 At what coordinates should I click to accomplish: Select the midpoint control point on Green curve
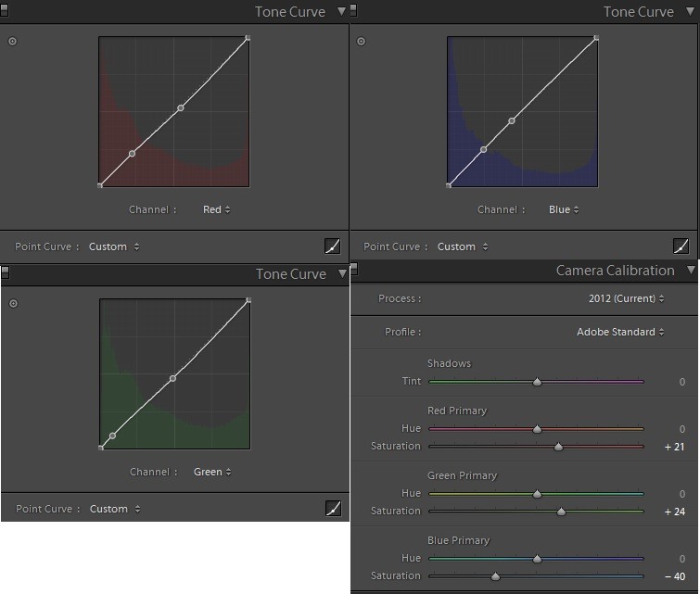click(x=173, y=378)
